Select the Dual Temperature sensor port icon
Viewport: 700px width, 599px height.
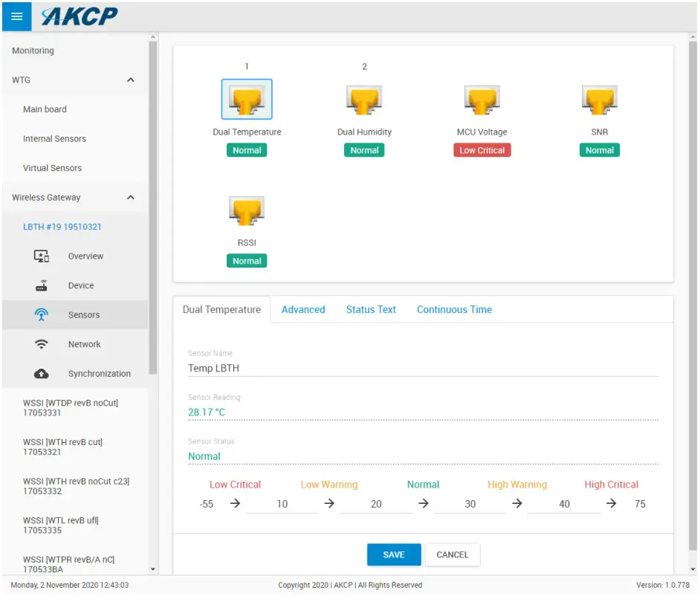click(247, 99)
